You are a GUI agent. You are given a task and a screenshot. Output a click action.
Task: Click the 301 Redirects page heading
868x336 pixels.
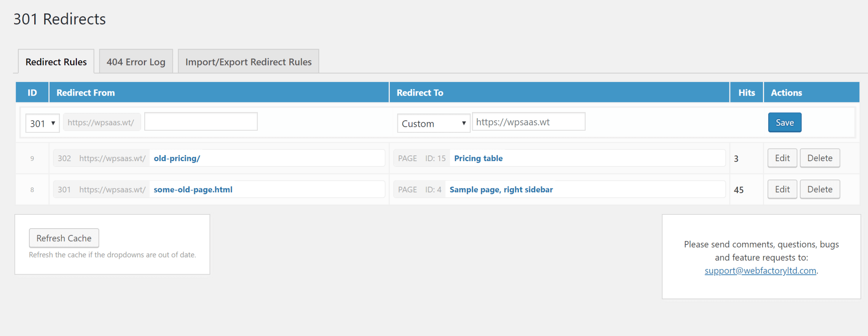tap(60, 19)
